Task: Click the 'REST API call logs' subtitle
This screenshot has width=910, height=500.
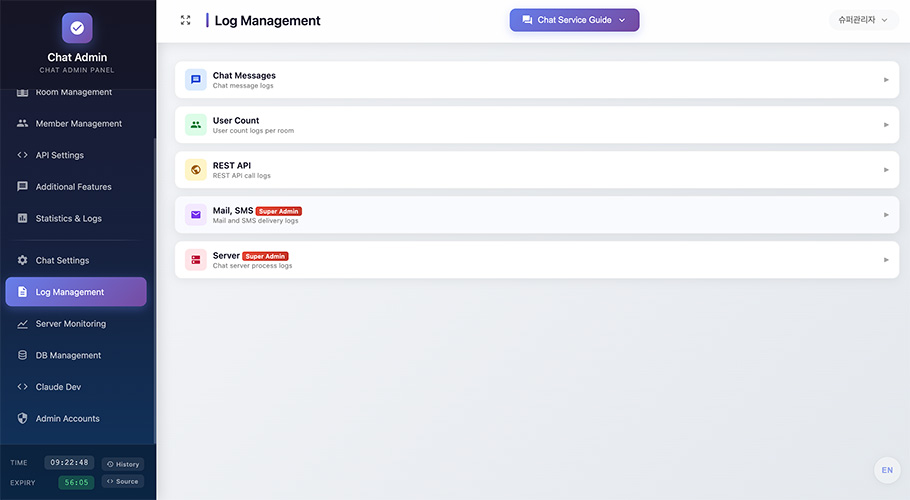Action: click(241, 176)
